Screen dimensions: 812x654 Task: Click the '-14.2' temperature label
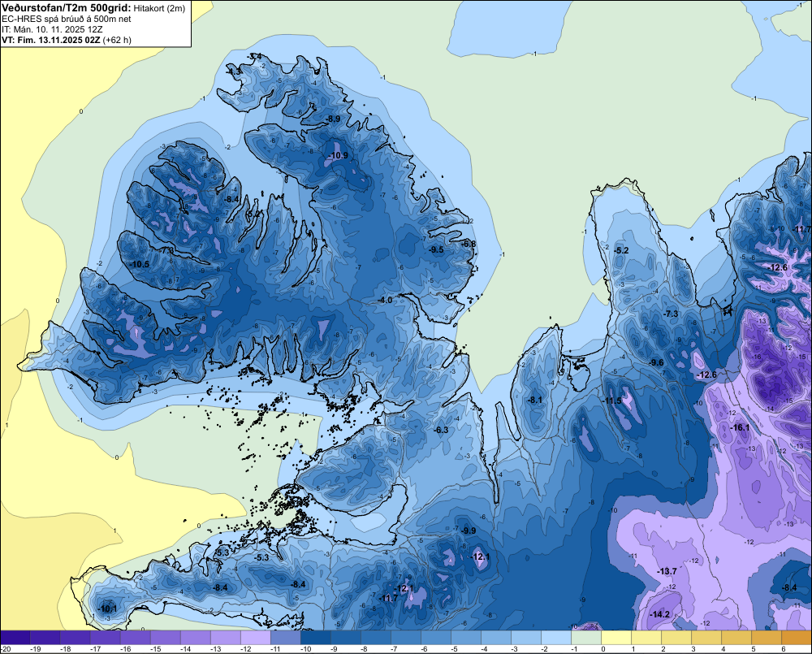coord(659,615)
